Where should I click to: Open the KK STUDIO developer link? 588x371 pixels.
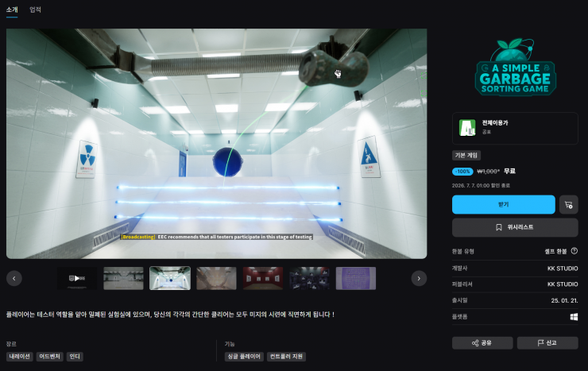(562, 269)
